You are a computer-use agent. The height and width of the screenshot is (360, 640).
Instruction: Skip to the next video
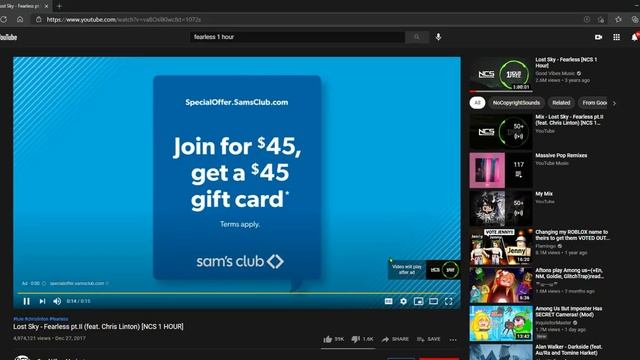point(42,301)
